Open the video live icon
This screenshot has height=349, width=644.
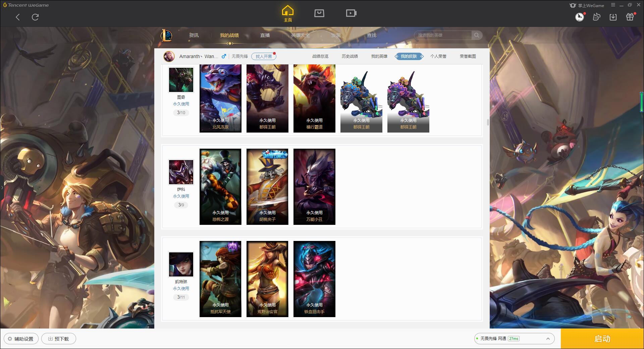[x=351, y=13]
